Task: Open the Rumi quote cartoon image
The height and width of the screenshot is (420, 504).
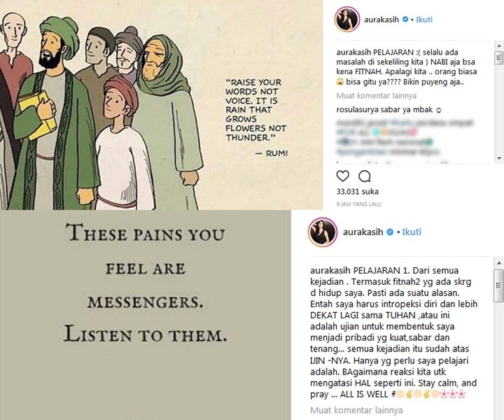Action: coord(162,105)
